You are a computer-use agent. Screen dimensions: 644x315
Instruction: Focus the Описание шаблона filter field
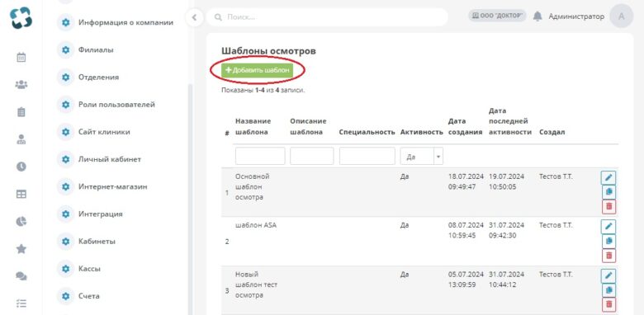(x=312, y=157)
